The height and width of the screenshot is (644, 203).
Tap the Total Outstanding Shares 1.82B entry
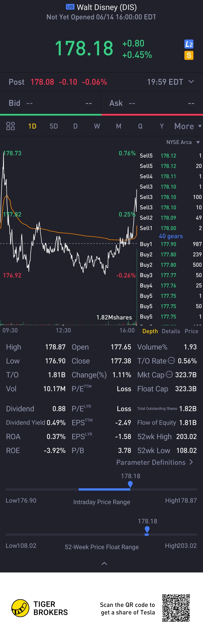click(167, 409)
